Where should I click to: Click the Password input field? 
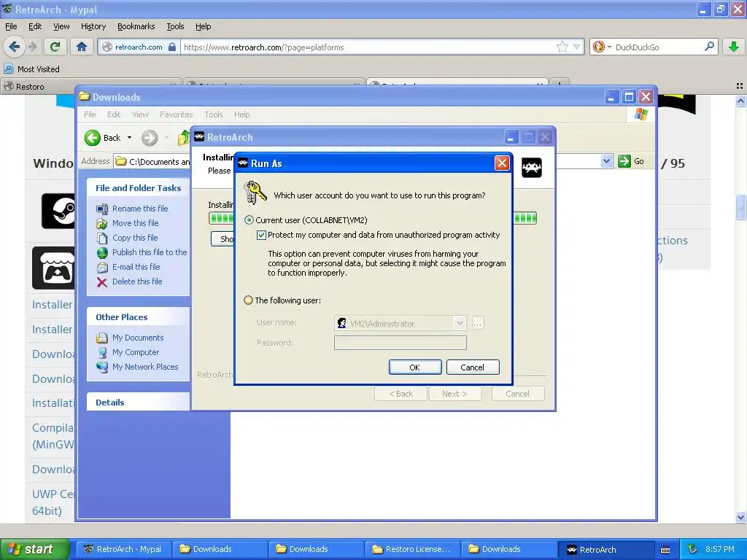(x=400, y=343)
